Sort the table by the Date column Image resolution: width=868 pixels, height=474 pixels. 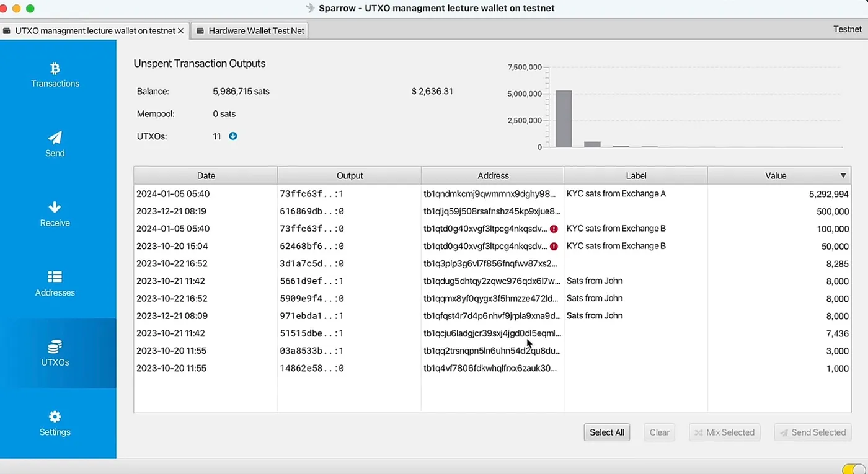pyautogui.click(x=206, y=176)
